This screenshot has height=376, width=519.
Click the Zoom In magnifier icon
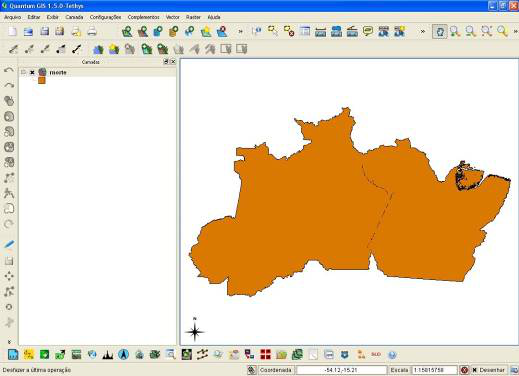click(x=455, y=32)
